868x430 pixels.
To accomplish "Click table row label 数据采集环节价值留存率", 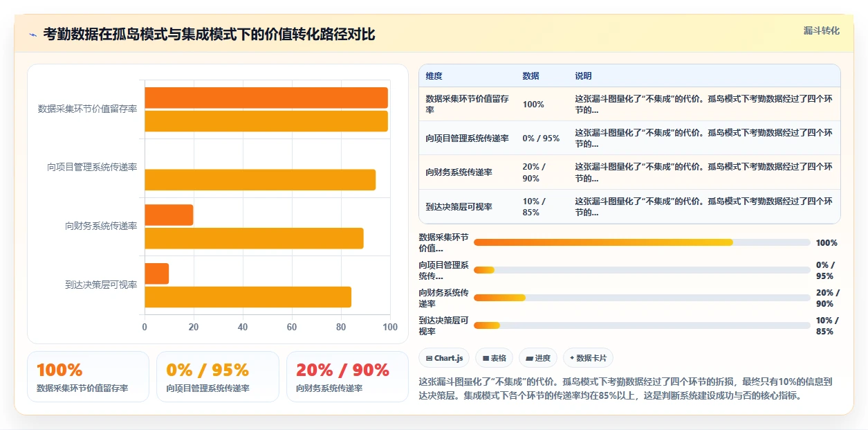I will point(468,105).
